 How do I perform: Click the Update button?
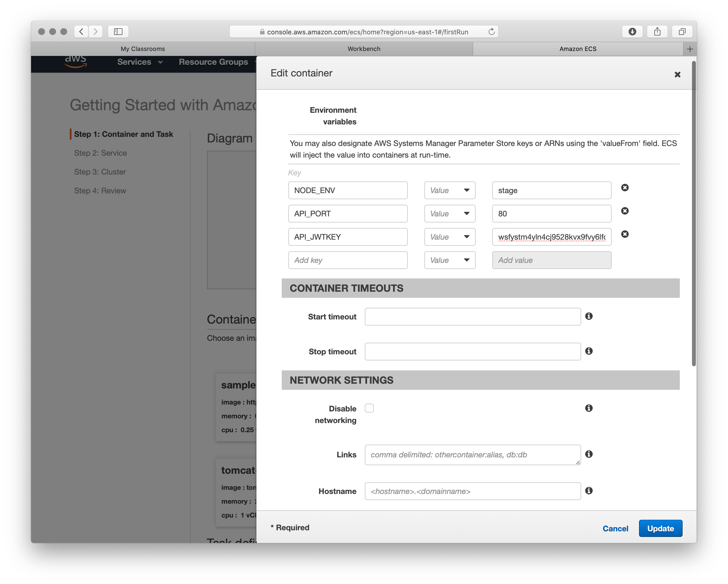660,528
